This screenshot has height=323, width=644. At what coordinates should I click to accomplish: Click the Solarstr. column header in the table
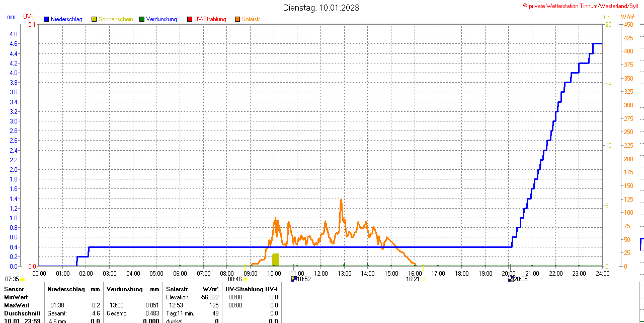178,289
